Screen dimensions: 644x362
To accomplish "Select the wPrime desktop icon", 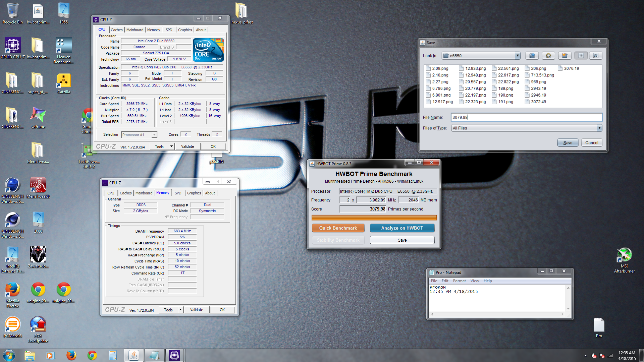I will [x=38, y=118].
